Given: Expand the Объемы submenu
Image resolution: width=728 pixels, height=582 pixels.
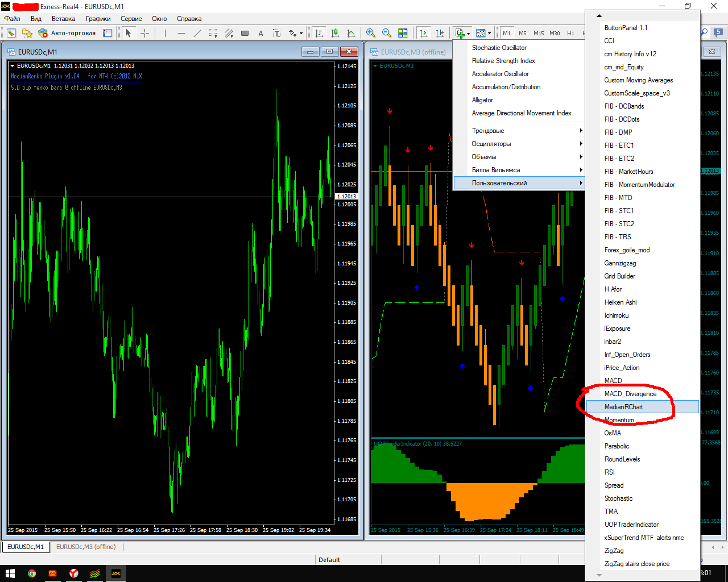Looking at the screenshot, I should [519, 157].
